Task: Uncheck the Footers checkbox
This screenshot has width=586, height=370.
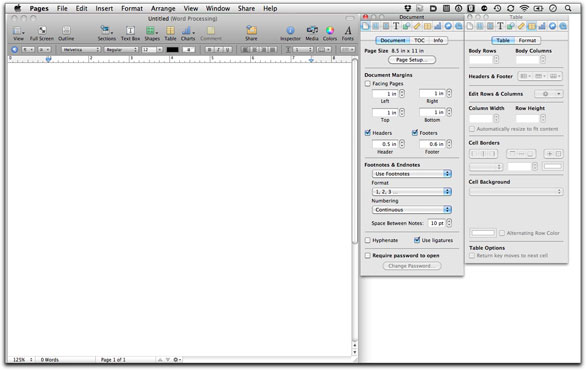Action: point(415,133)
